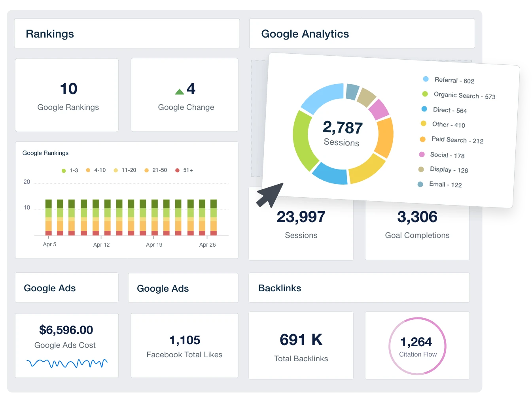Screen dimensions: 532x400
Task: Click the Direct legend marker
Action: coord(424,109)
